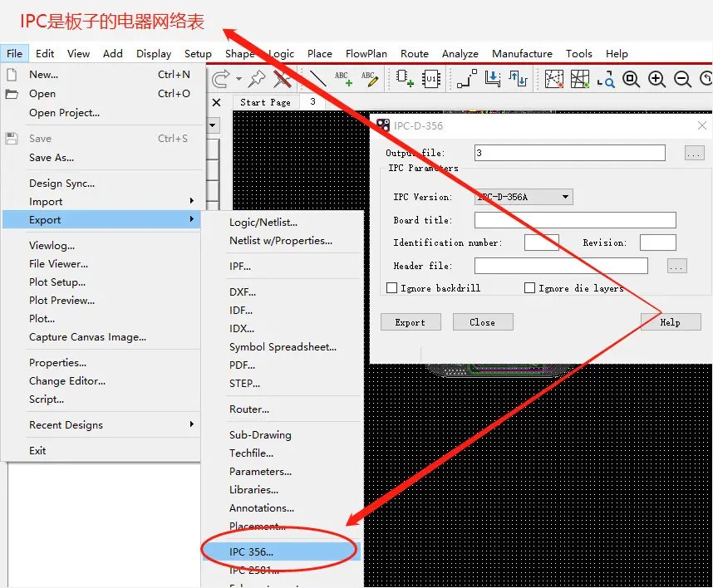Open the FlowPlan menu
The height and width of the screenshot is (588, 713).
pos(366,54)
